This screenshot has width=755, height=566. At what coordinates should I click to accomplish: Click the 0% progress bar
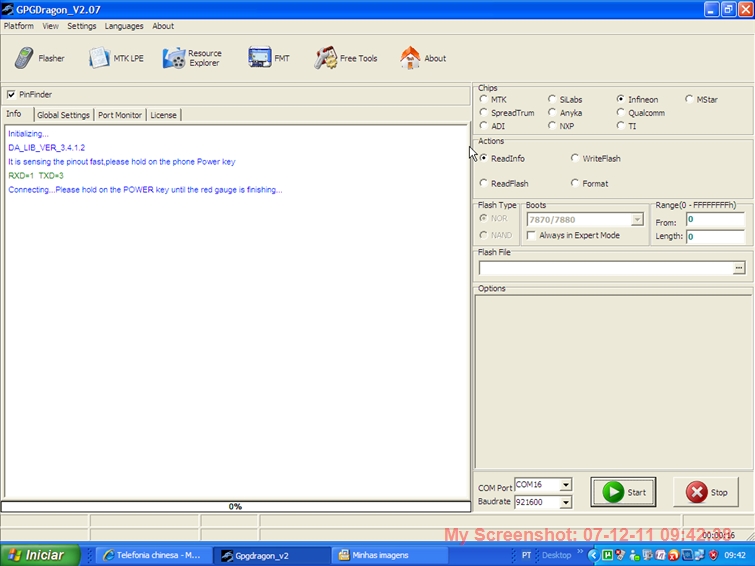235,506
